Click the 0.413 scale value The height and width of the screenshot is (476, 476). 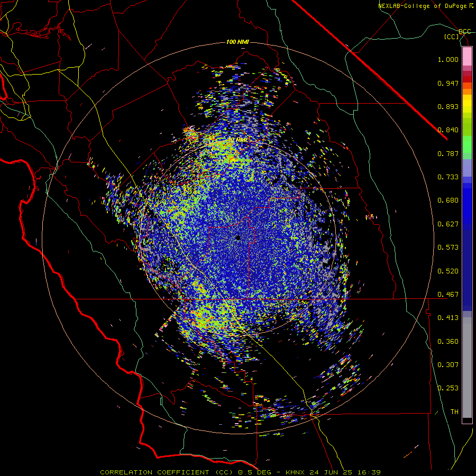[x=448, y=318]
